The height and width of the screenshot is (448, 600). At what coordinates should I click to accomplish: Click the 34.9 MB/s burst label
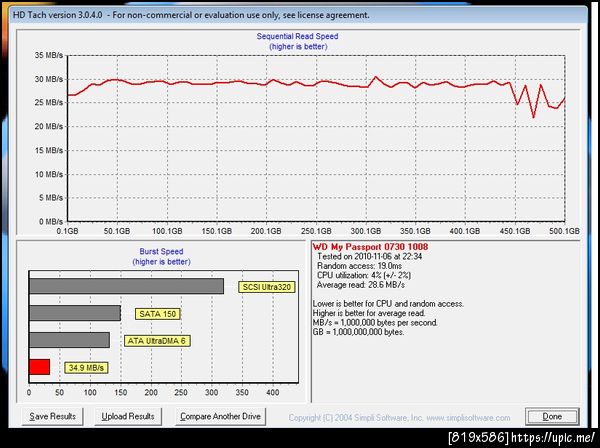[x=86, y=368]
